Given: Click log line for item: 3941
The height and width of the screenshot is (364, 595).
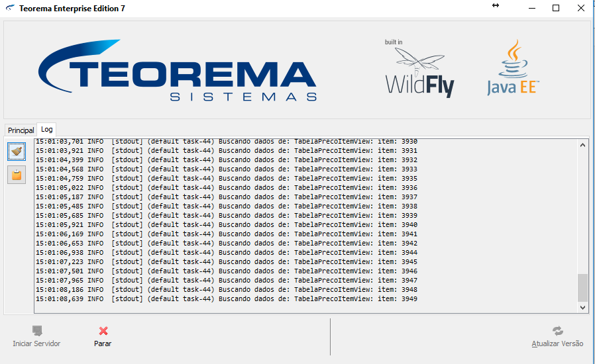Looking at the screenshot, I should point(227,234).
